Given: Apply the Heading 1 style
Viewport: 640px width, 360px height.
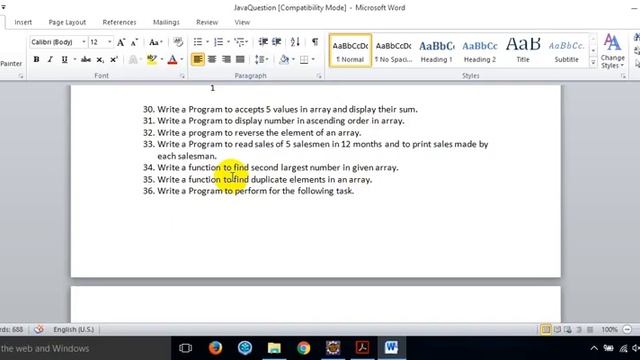Looking at the screenshot, I should (x=437, y=51).
